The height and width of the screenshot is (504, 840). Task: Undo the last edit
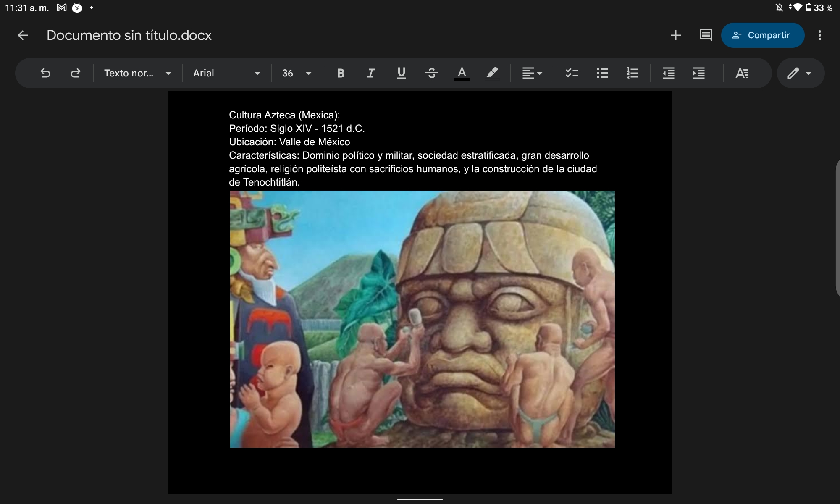(45, 73)
